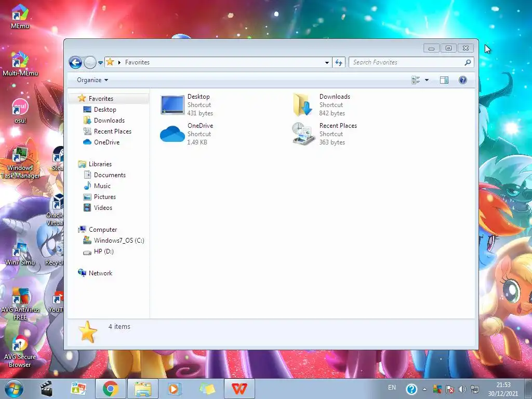Viewport: 532px width, 399px height.
Task: Open the address bar history dropdown
Action: pos(327,62)
